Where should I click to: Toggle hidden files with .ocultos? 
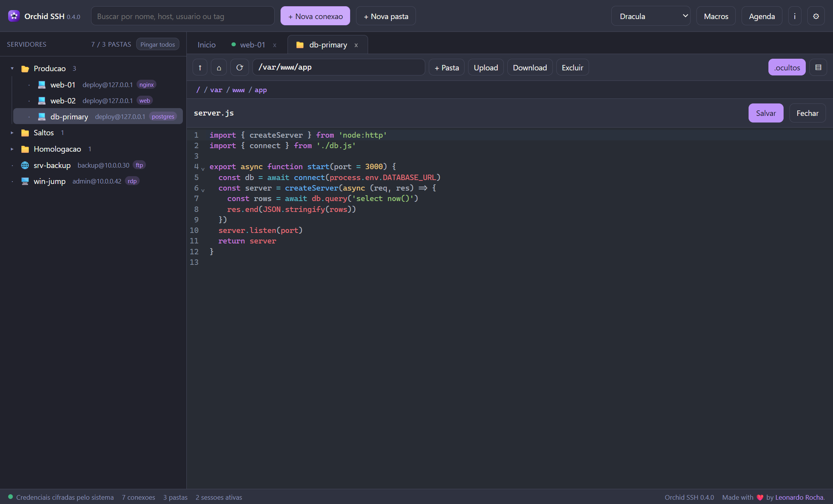tap(787, 67)
